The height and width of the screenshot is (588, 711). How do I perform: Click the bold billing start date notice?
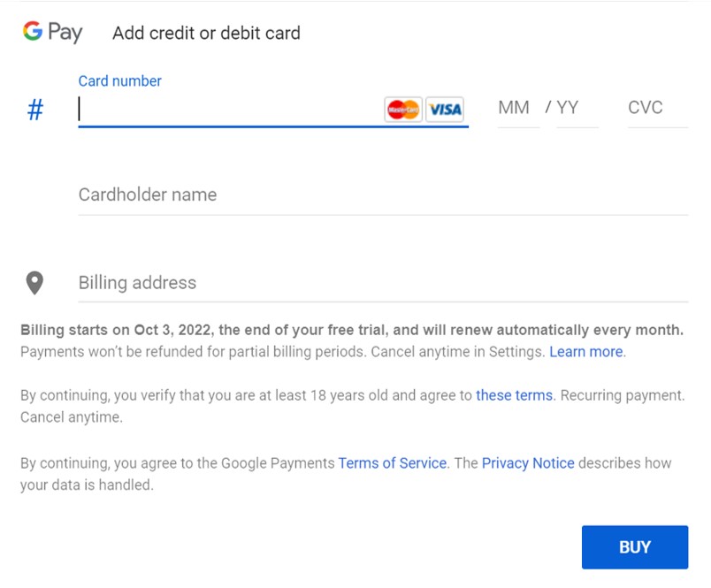(x=351, y=331)
